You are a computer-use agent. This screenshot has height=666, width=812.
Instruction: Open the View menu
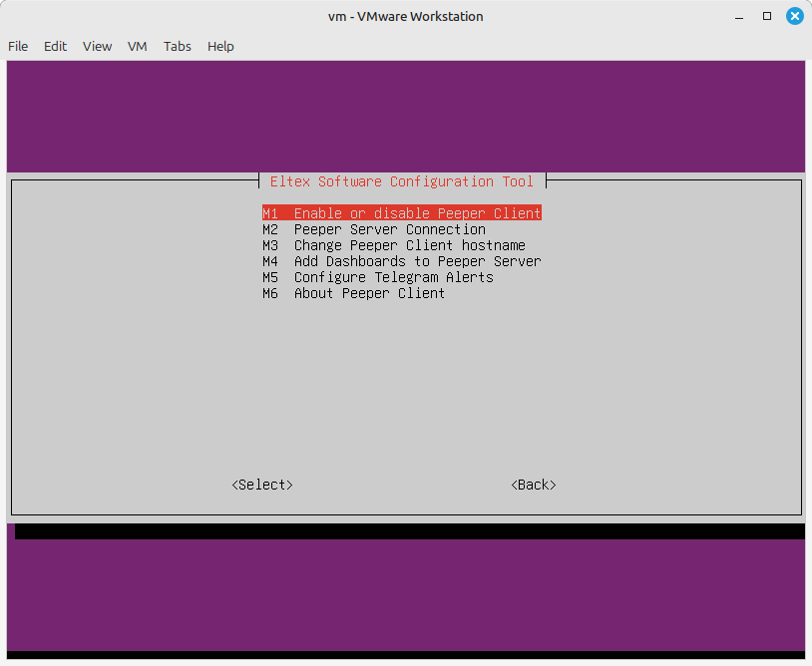coord(97,47)
